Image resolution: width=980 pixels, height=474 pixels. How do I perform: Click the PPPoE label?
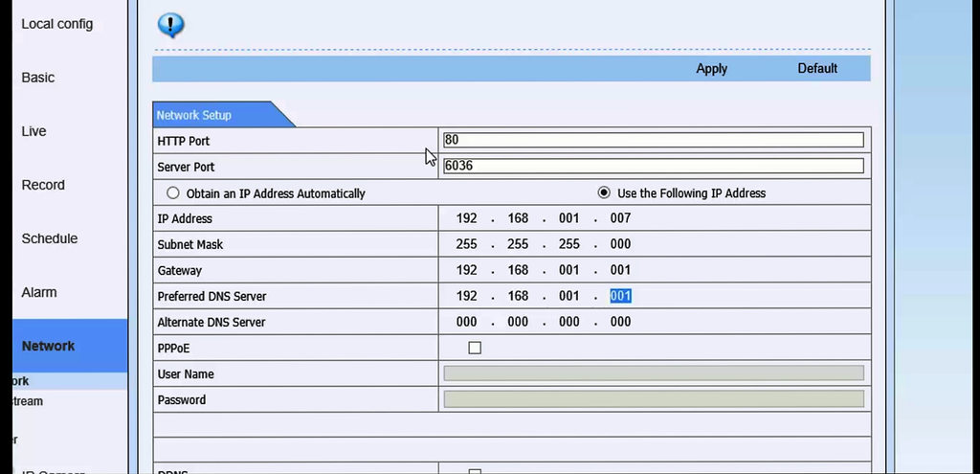(174, 349)
